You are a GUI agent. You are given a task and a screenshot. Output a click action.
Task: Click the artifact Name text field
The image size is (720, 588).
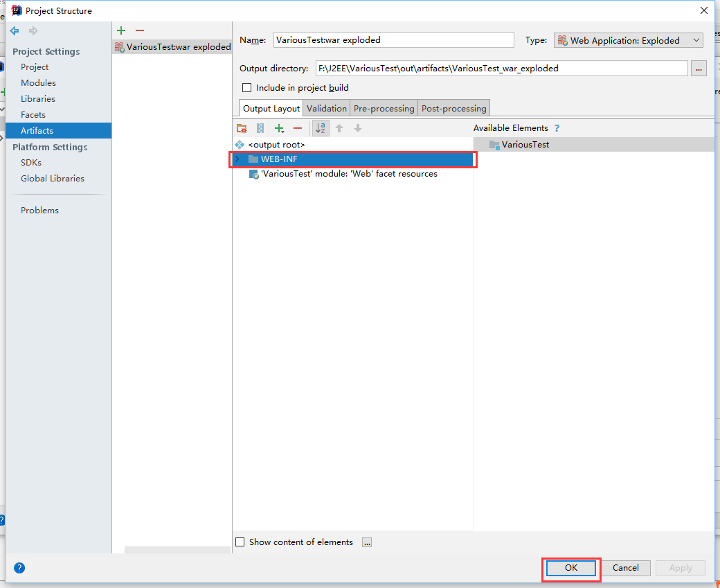coord(393,40)
